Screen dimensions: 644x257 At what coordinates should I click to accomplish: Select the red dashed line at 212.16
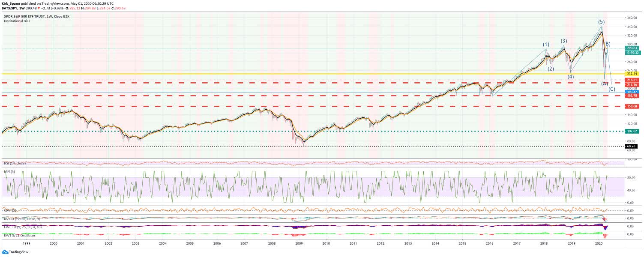point(313,83)
